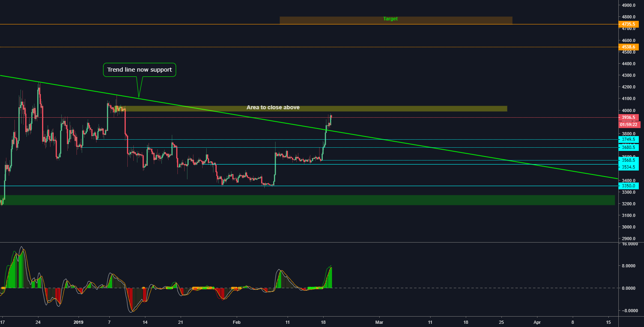Image resolution: width=644 pixels, height=327 pixels.
Task: Click the 8.0000 level on oscillator scale
Action: 628,266
